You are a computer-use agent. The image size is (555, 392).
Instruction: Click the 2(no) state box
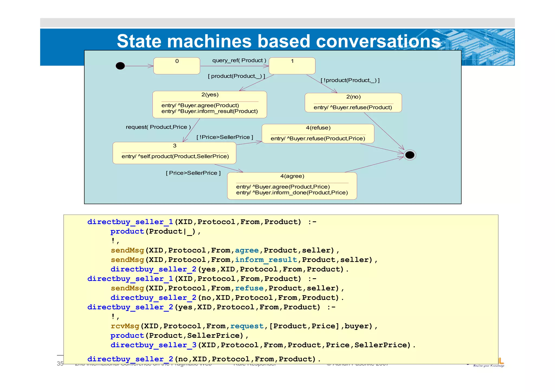353,103
